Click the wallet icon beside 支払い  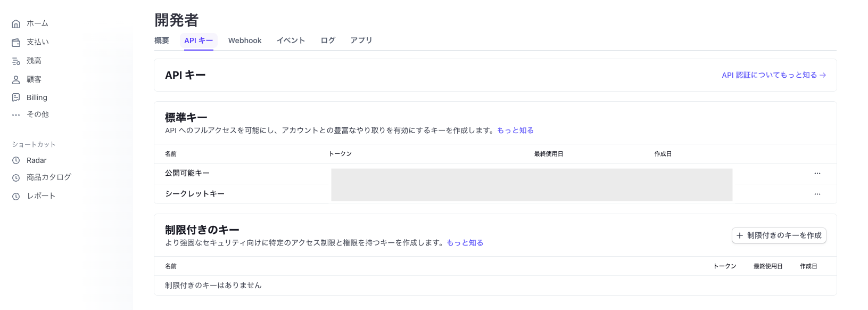[16, 42]
